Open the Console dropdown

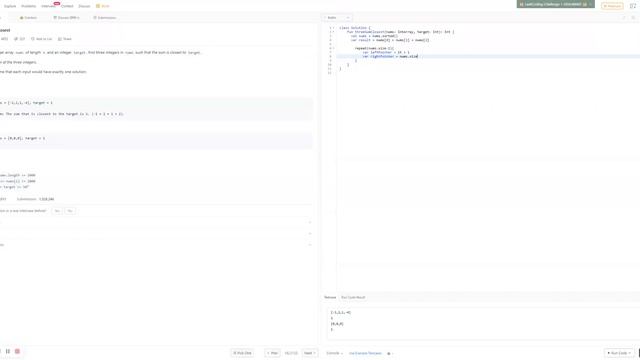coord(334,353)
